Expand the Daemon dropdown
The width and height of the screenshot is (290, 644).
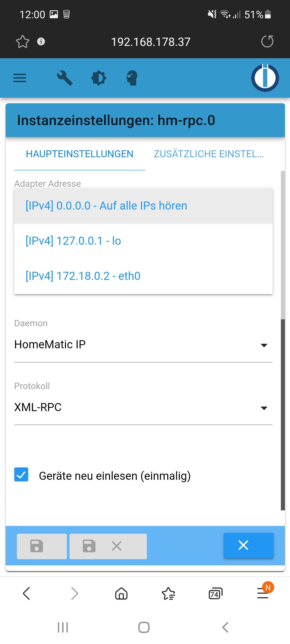click(x=143, y=345)
